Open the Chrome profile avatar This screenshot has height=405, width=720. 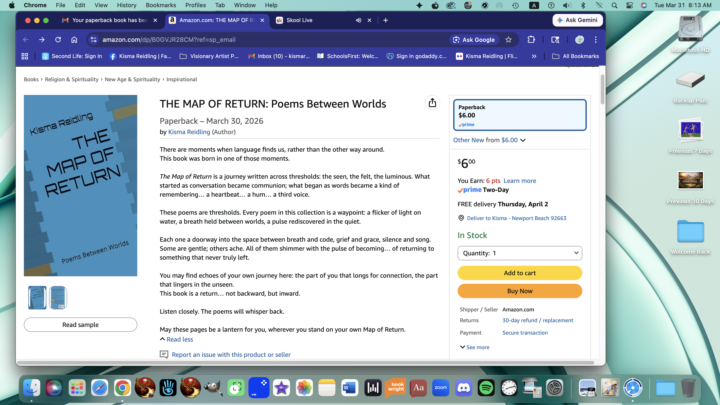pos(579,40)
